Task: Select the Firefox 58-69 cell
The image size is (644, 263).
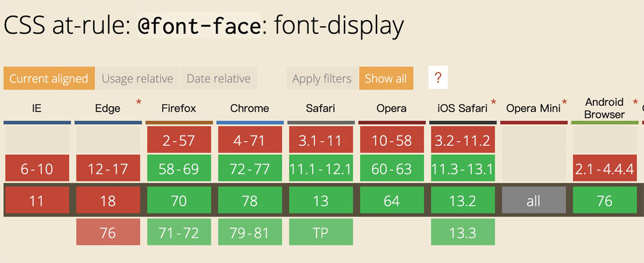Action: (x=179, y=168)
